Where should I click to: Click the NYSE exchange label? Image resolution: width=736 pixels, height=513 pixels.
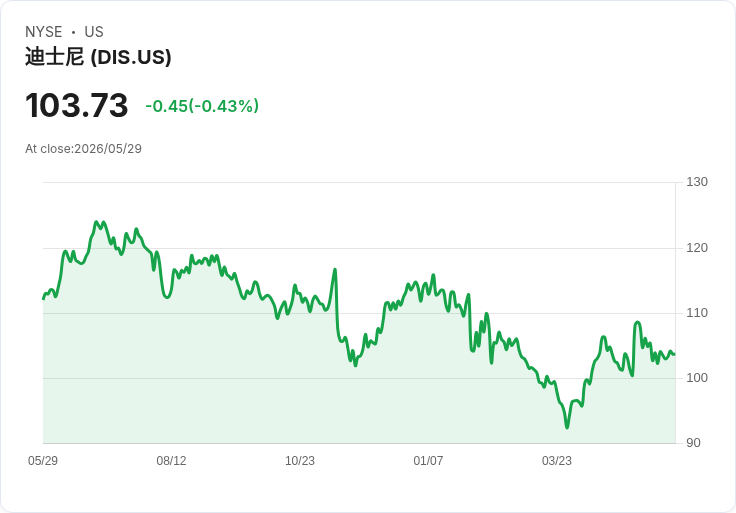click(44, 32)
